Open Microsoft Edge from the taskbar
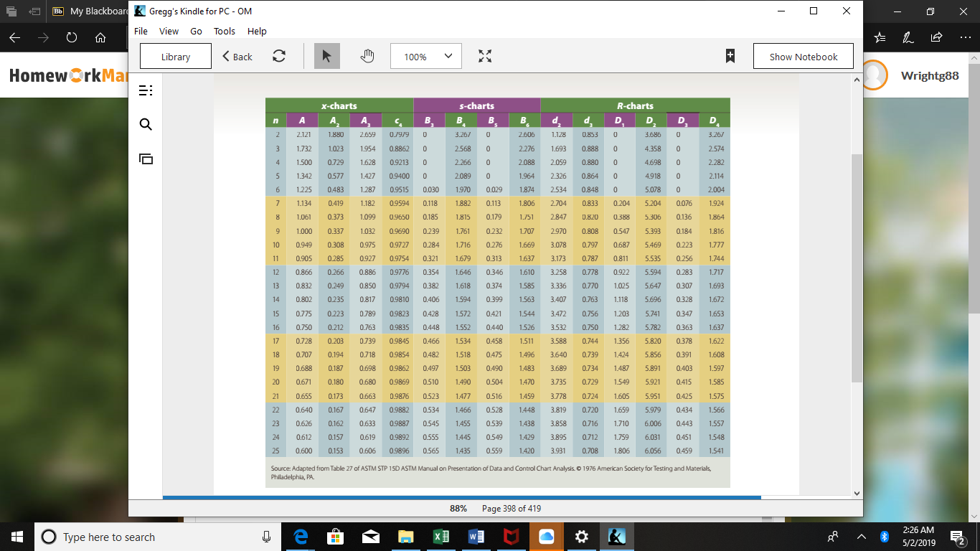This screenshot has height=551, width=980. coord(301,537)
